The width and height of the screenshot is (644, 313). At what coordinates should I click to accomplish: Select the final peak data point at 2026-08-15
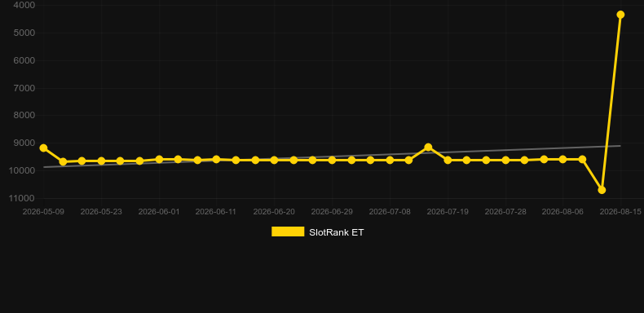pyautogui.click(x=620, y=15)
